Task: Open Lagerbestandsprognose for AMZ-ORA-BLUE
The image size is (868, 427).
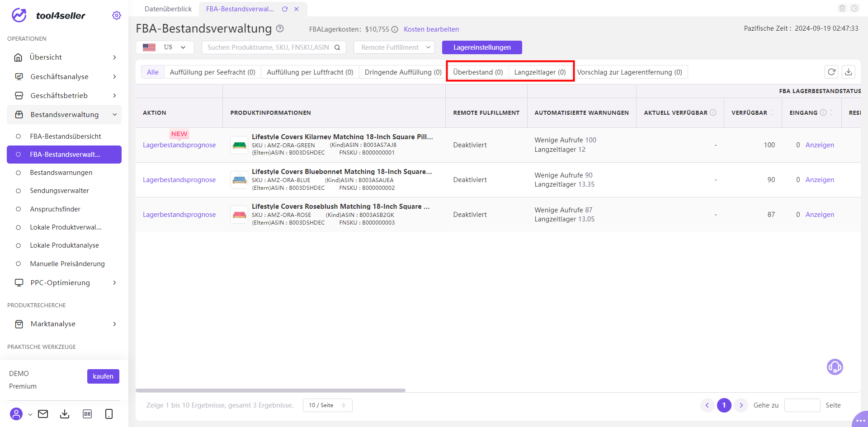Action: (x=179, y=180)
